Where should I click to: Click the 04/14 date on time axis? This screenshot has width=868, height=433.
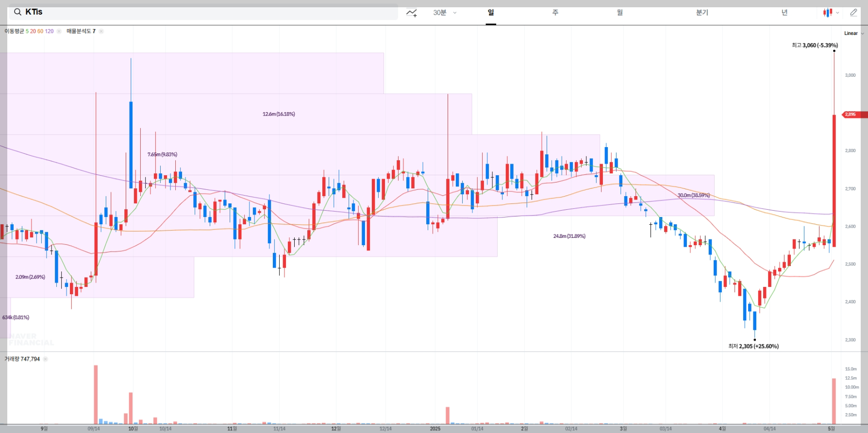(769, 429)
